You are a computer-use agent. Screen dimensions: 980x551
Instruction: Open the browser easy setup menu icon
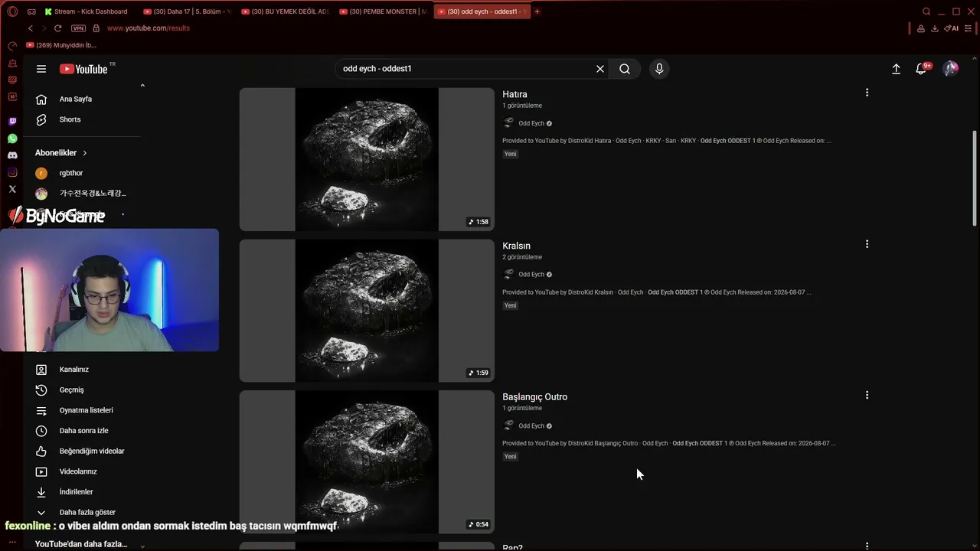point(968,28)
